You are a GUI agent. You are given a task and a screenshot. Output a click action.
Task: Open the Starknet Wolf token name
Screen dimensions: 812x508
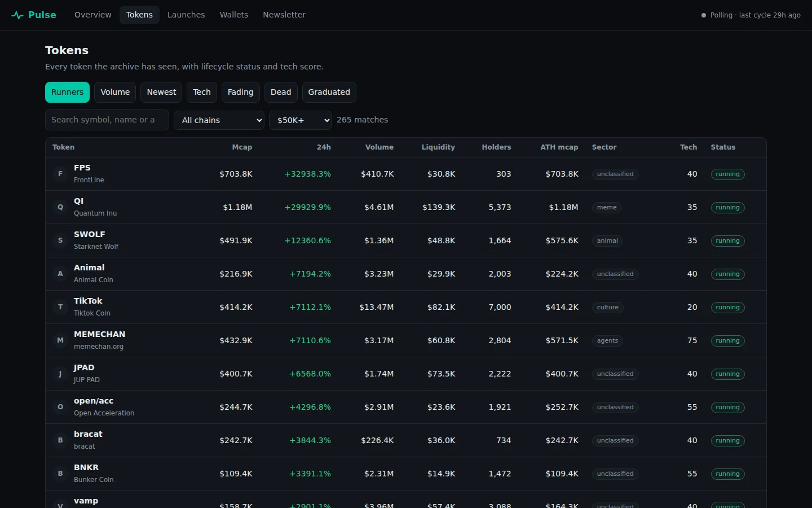coord(96,247)
